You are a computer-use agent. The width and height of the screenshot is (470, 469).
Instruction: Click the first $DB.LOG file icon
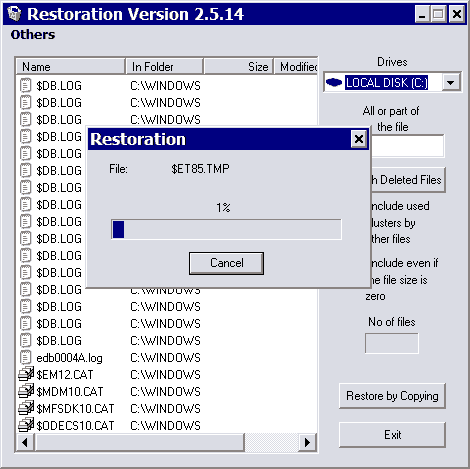coord(26,85)
